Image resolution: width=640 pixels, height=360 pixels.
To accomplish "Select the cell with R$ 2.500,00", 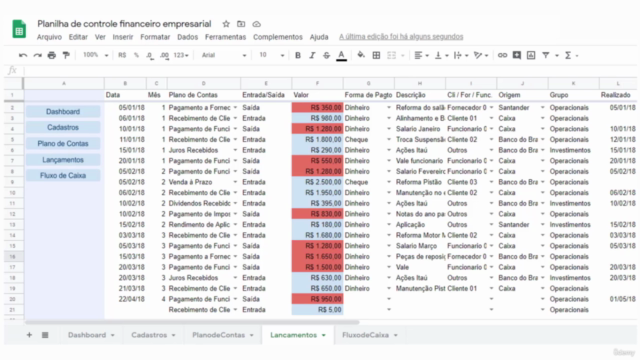I will point(317,182).
